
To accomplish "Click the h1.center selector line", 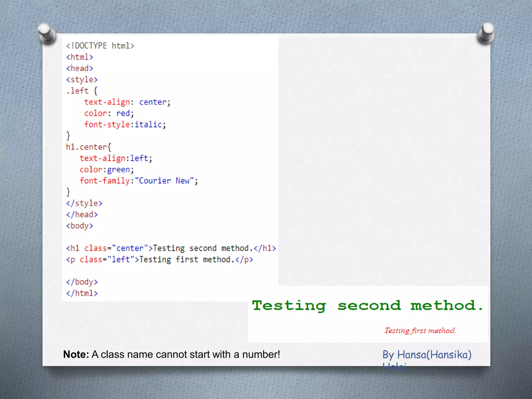I will [x=88, y=147].
